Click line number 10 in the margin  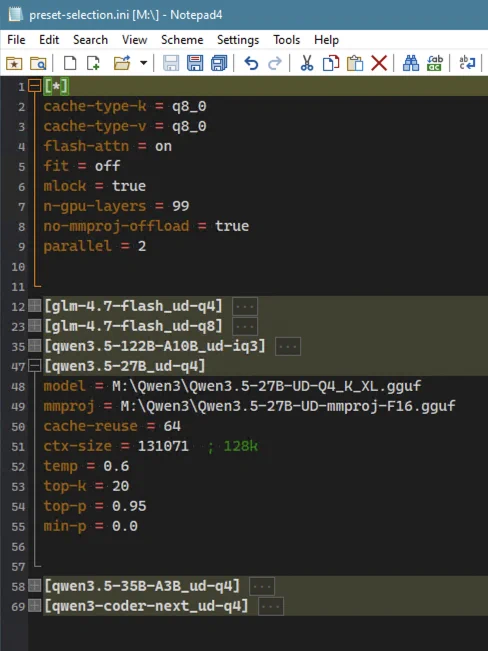click(18, 267)
